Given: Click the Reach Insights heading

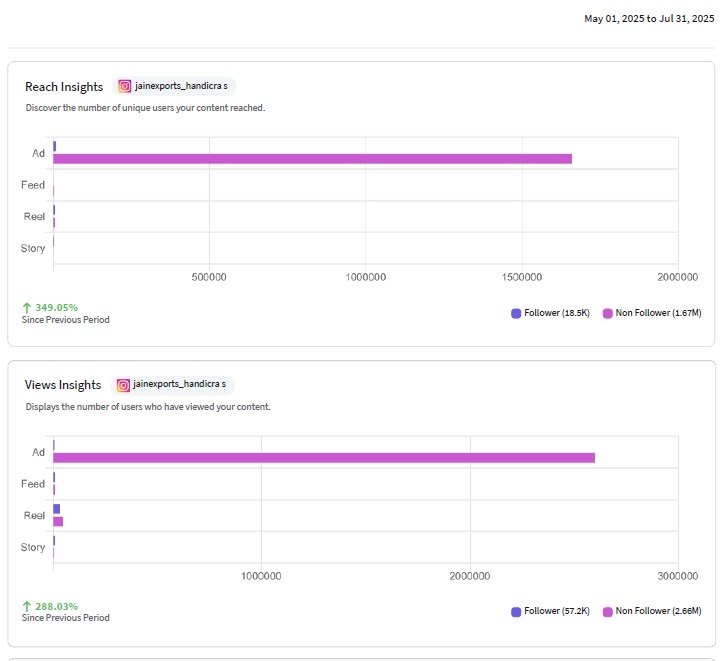Looking at the screenshot, I should [64, 87].
